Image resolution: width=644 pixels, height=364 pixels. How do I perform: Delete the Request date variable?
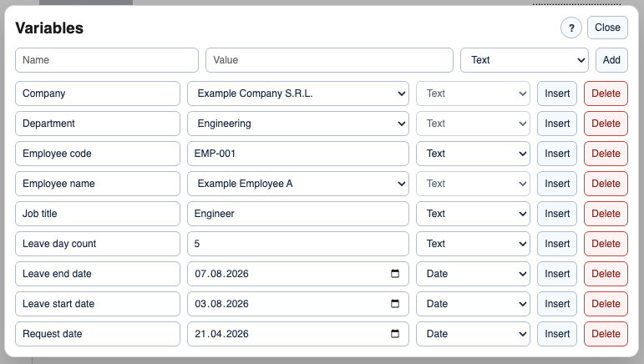[x=606, y=334]
